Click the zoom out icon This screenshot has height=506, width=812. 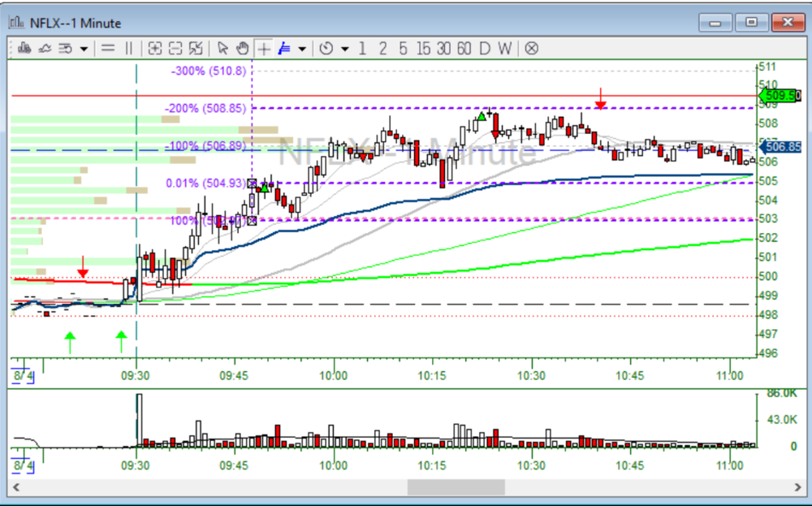point(175,49)
